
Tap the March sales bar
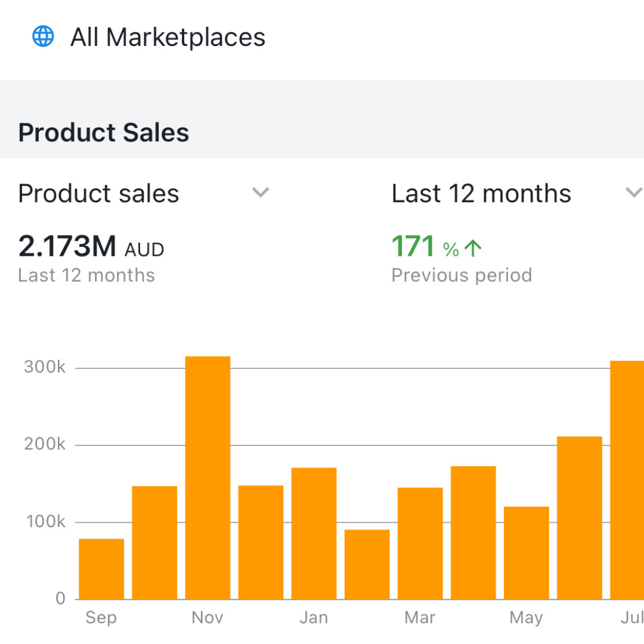point(420,543)
